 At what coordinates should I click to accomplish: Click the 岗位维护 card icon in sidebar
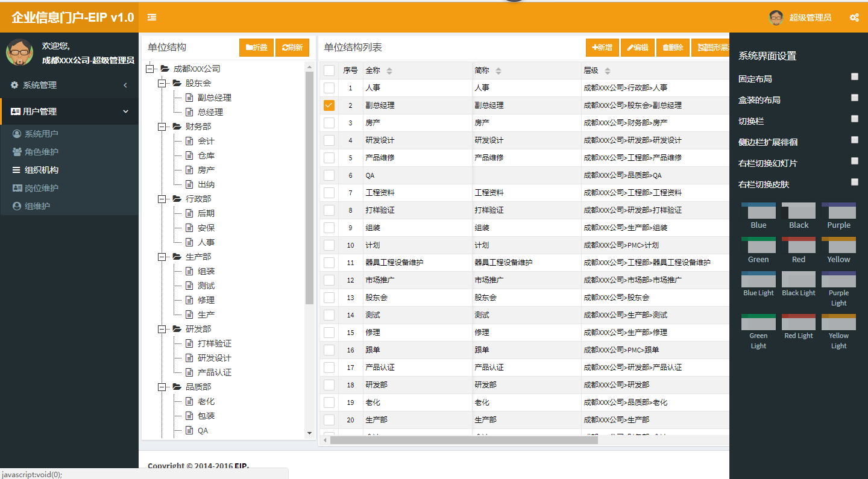(x=17, y=188)
